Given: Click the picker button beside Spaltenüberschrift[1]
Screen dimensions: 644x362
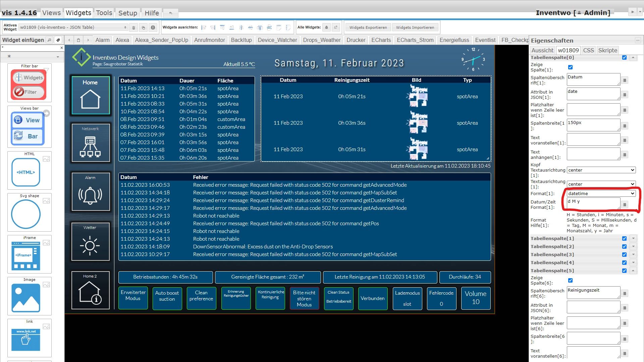Looking at the screenshot, I should (625, 80).
